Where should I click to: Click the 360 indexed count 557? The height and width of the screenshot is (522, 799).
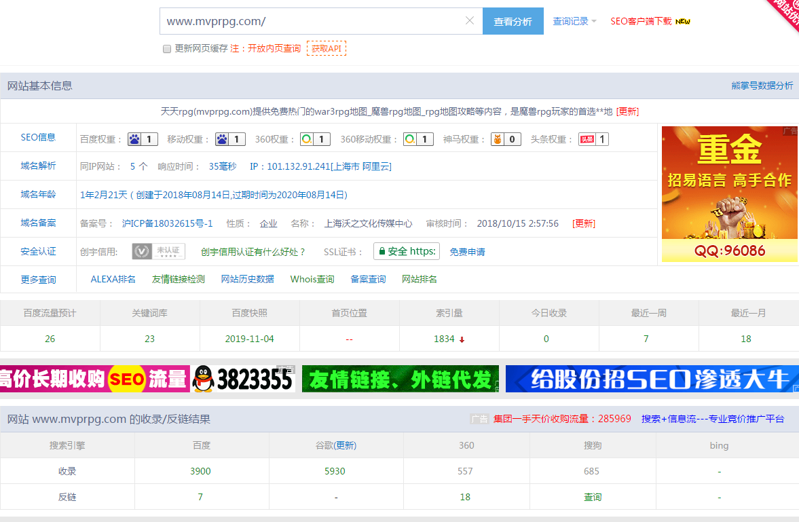point(465,471)
